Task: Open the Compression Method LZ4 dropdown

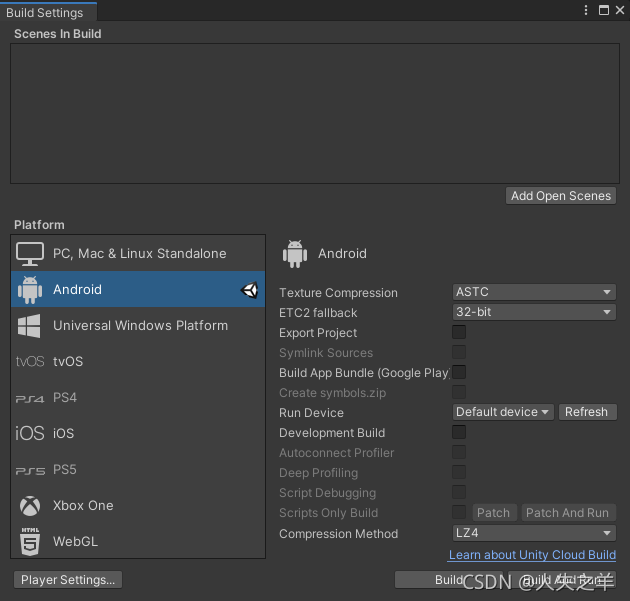Action: (x=534, y=533)
